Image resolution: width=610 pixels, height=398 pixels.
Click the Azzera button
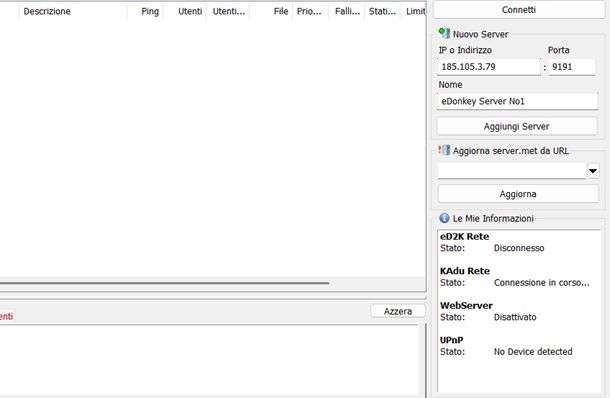point(398,311)
